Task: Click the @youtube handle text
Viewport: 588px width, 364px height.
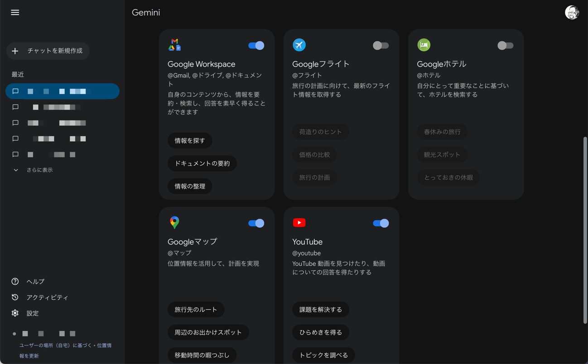Action: click(306, 254)
